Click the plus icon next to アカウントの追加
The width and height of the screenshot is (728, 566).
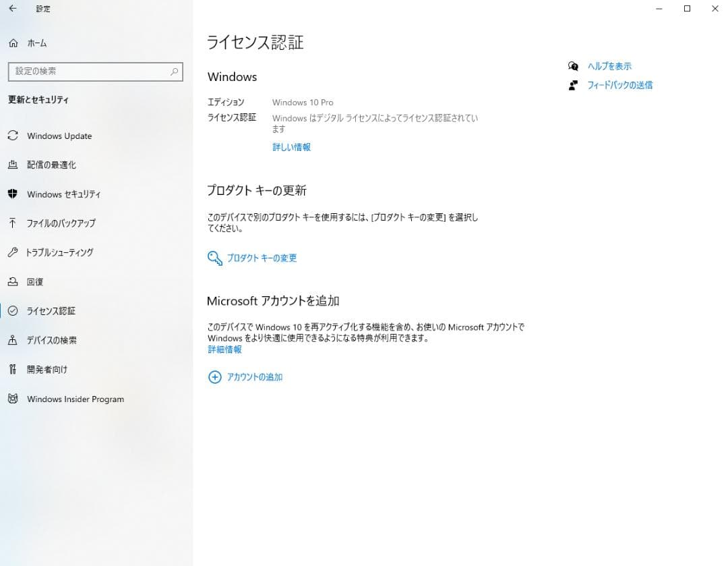tap(214, 377)
